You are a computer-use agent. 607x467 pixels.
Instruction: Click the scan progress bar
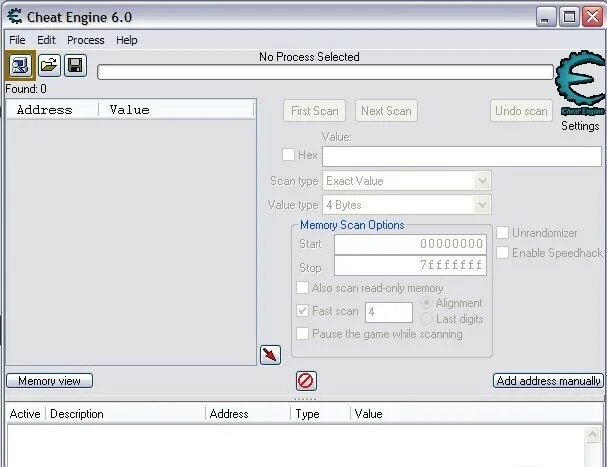tap(326, 72)
